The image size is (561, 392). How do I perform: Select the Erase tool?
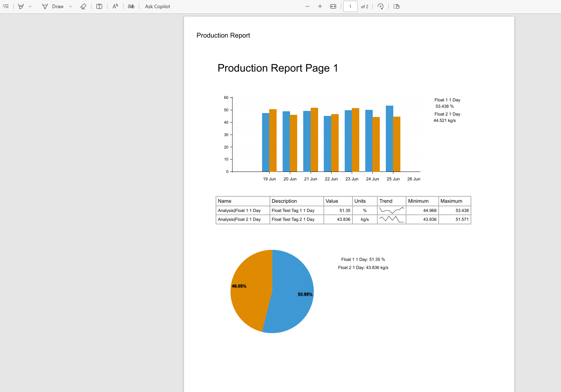point(83,6)
